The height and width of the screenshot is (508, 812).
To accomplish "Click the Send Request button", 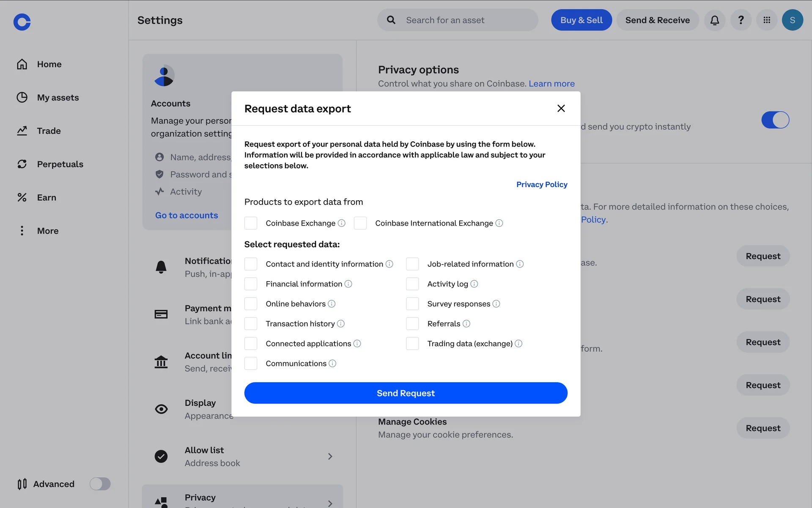I will coord(406,393).
